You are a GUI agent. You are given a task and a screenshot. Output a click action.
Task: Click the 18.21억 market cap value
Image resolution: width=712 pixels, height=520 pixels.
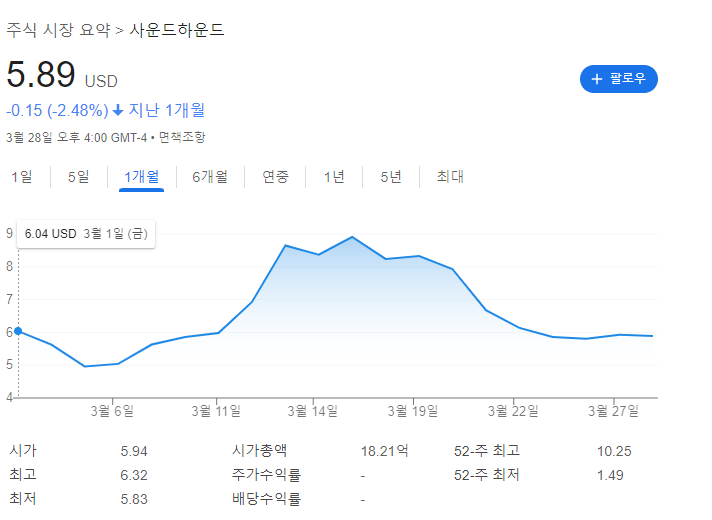385,451
